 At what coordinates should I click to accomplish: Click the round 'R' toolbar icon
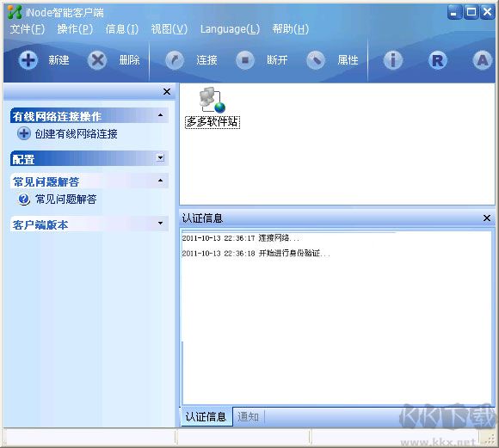(x=438, y=60)
